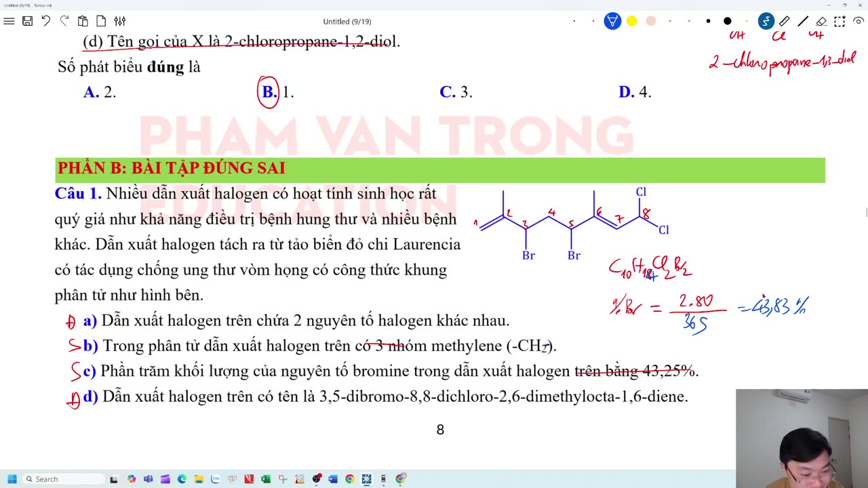The width and height of the screenshot is (868, 488).
Task: Click statement d) with the 3,5-dibromo name
Action: [x=385, y=396]
